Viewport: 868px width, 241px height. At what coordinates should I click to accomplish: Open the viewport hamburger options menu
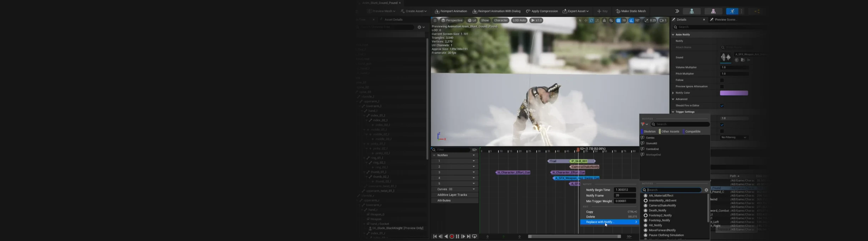tap(435, 20)
